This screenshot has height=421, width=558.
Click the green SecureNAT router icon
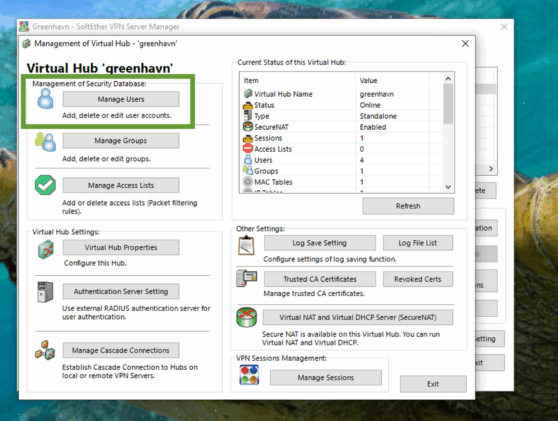[x=247, y=317]
